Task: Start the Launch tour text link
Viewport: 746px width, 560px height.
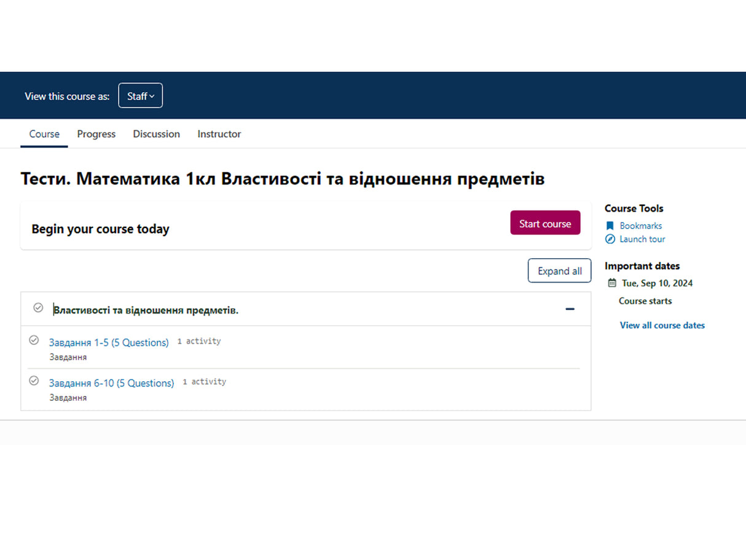Action: (642, 239)
